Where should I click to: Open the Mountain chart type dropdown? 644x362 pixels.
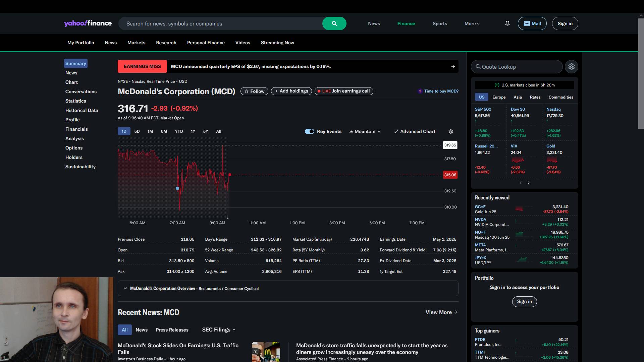[x=365, y=131]
